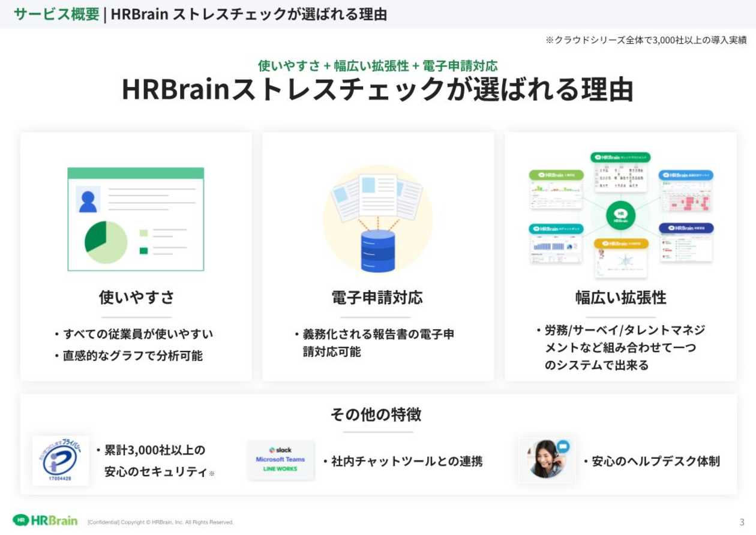Click the teal HRBrain dashboard badge

(x=557, y=229)
